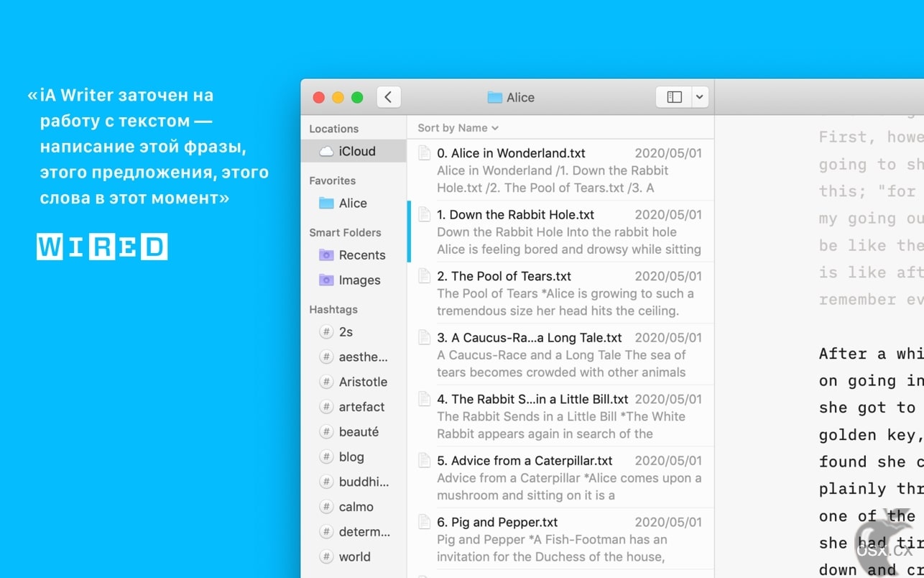
Task: Click the Locations section header
Action: coord(333,129)
